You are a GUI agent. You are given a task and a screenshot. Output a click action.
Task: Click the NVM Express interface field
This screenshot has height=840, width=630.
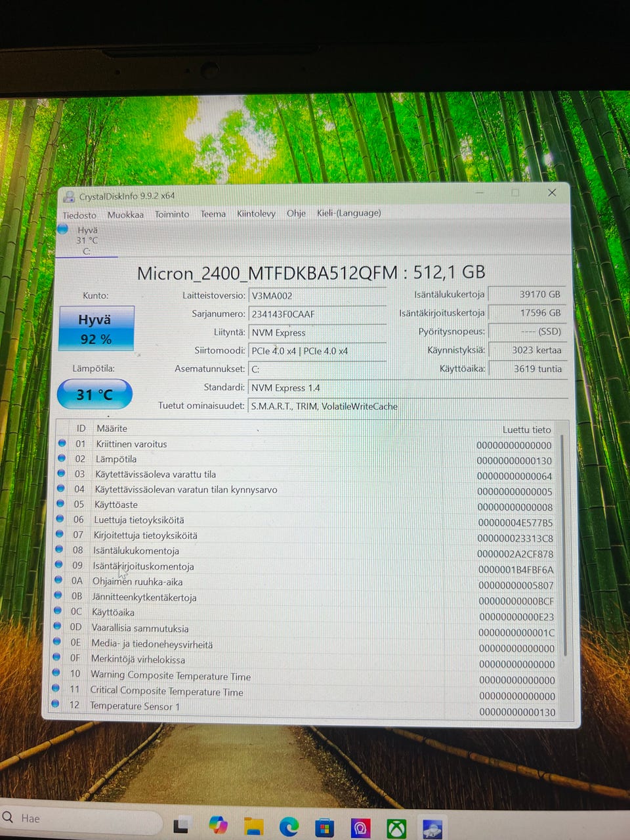318,333
